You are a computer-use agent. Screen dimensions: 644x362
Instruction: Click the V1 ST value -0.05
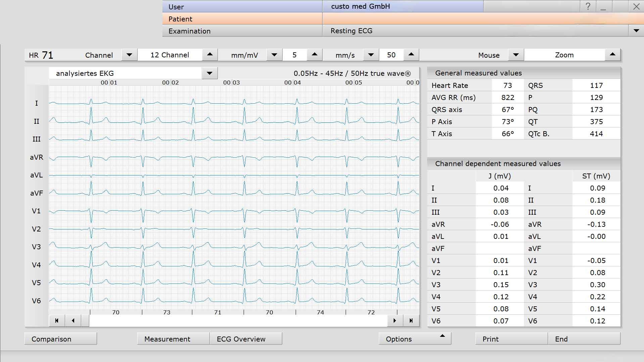(x=596, y=261)
